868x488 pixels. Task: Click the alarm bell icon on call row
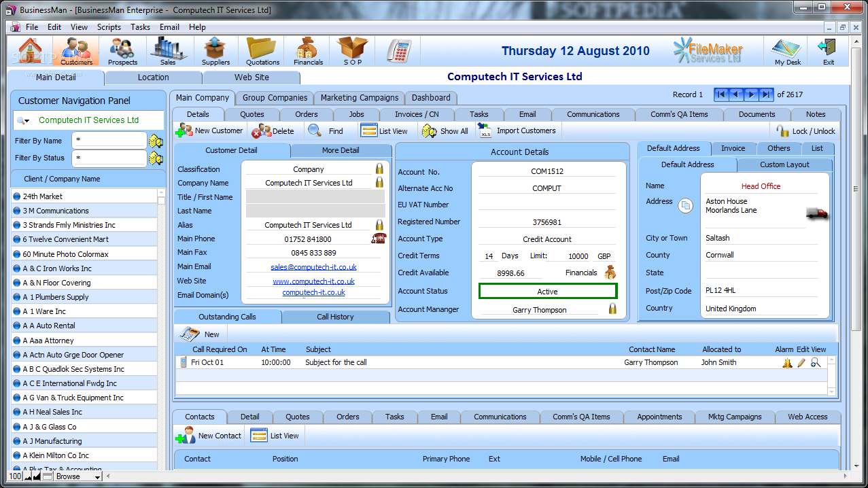[787, 363]
